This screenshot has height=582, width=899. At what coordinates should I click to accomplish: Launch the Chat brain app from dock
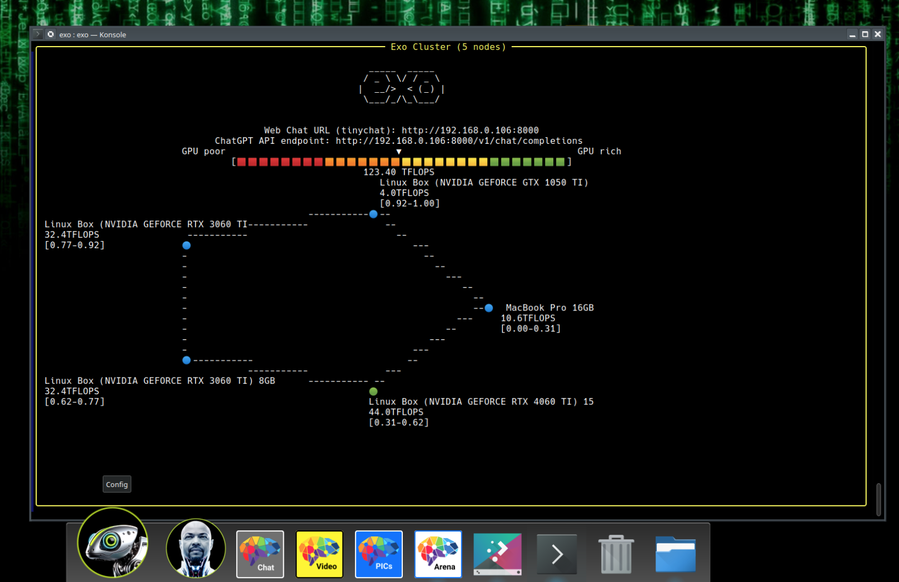coord(260,554)
